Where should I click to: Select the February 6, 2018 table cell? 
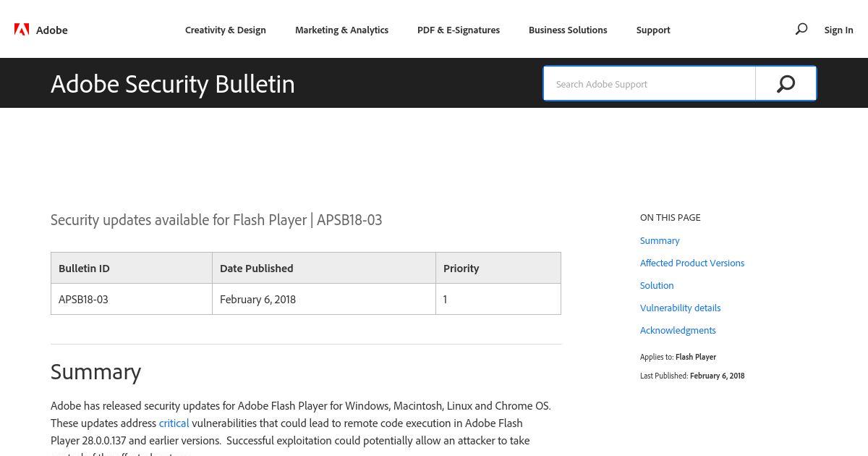tap(324, 299)
